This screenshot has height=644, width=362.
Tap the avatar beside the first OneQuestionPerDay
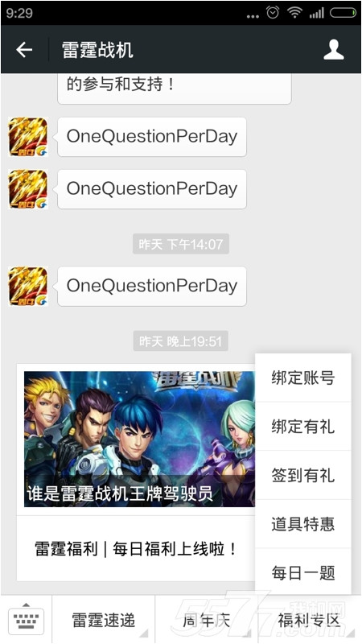tap(28, 137)
